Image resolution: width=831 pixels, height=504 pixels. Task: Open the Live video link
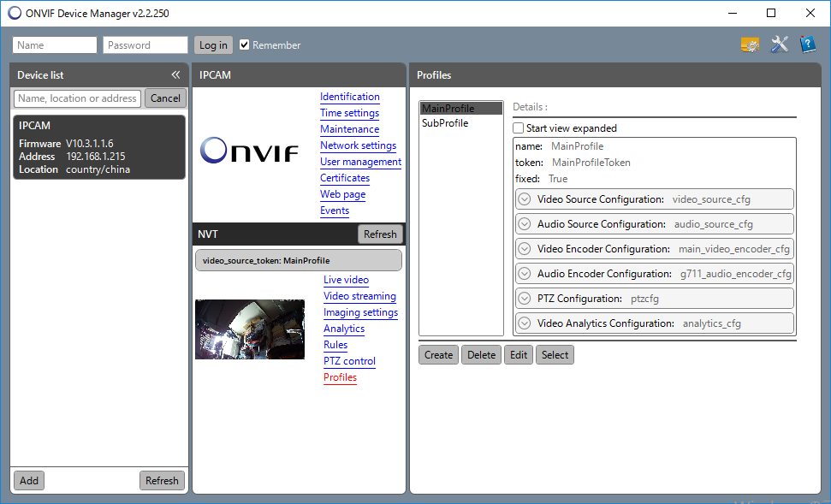pyautogui.click(x=346, y=280)
